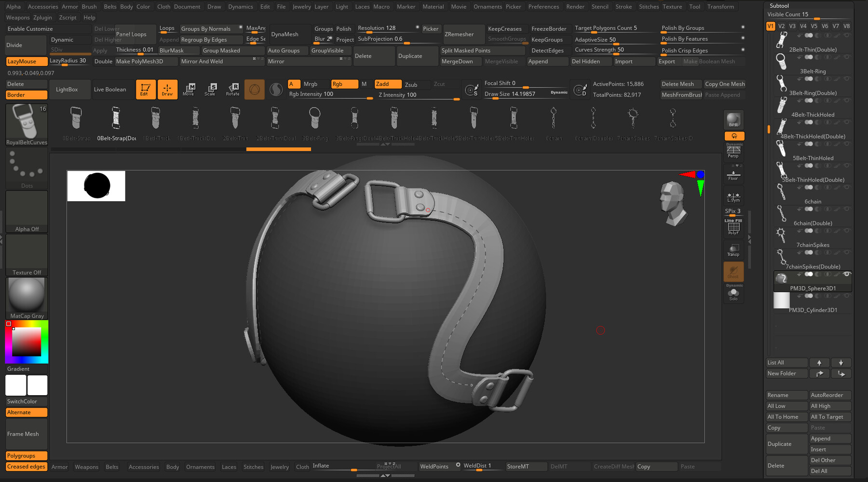868x482 pixels.
Task: Move subtool down with arrow
Action: coord(841,363)
